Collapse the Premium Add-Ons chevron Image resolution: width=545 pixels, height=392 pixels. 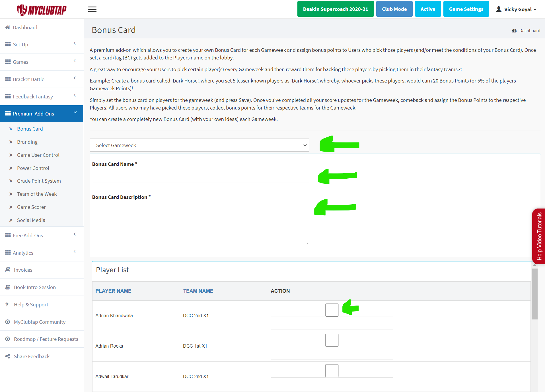tap(75, 112)
